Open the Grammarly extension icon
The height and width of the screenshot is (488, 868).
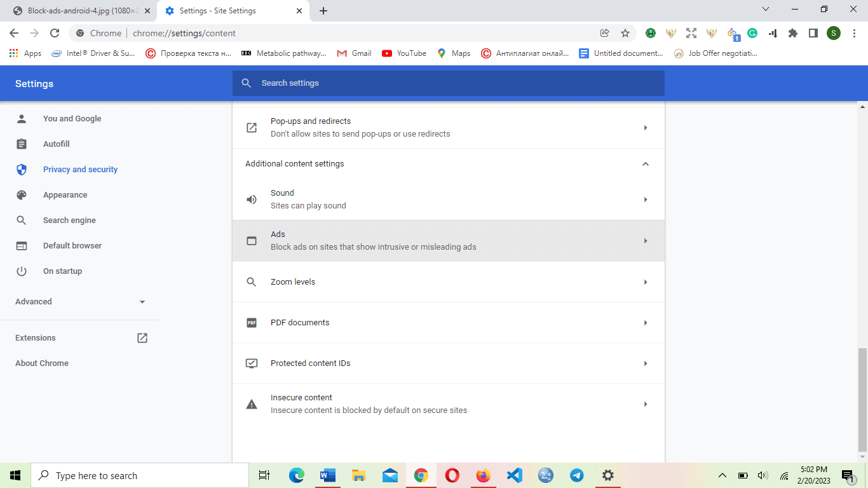pyautogui.click(x=752, y=33)
